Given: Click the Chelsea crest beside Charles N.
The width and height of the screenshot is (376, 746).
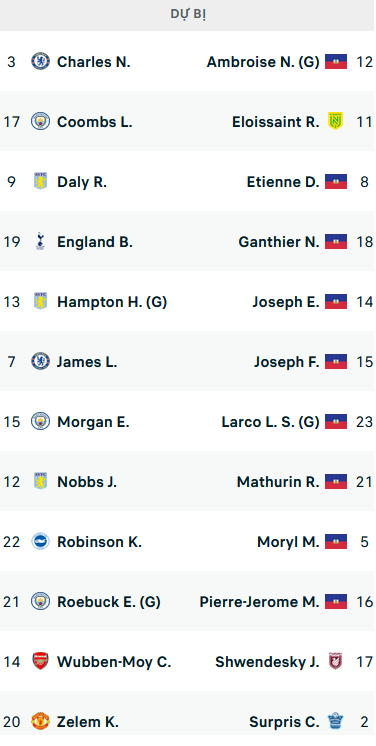Looking at the screenshot, I should click(x=40, y=61).
